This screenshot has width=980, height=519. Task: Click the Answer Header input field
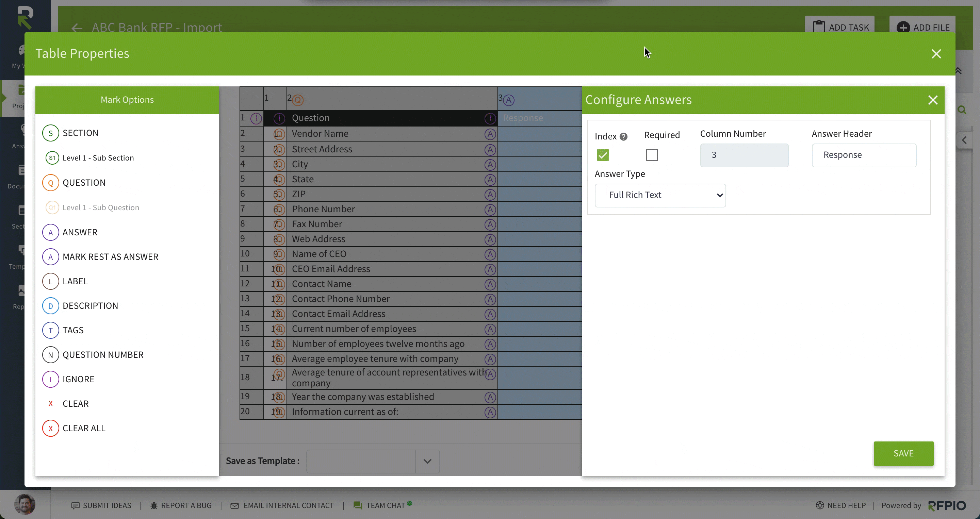click(x=864, y=155)
